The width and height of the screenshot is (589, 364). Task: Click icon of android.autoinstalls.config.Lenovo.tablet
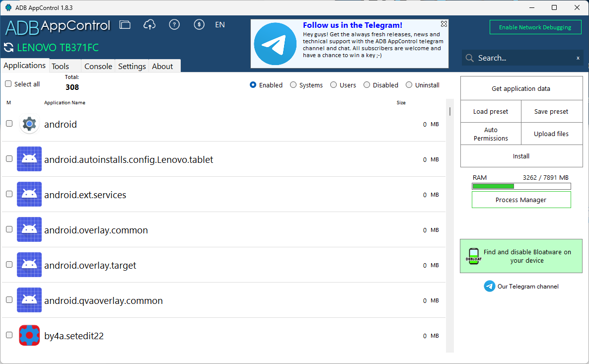29,159
